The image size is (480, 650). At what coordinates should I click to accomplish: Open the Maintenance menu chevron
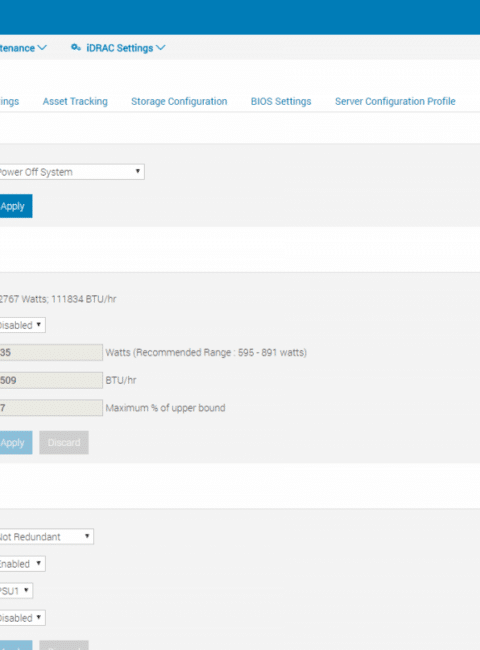coord(42,48)
